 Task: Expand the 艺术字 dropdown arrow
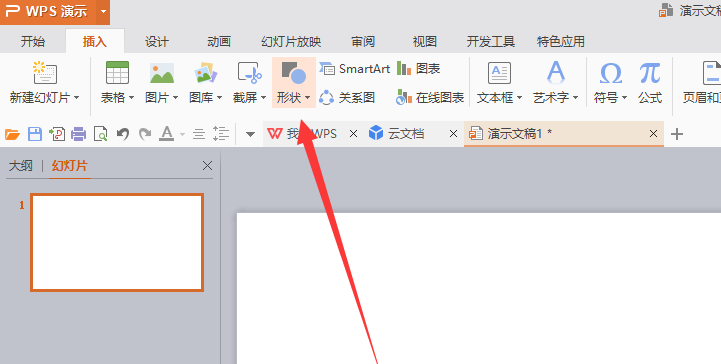576,98
